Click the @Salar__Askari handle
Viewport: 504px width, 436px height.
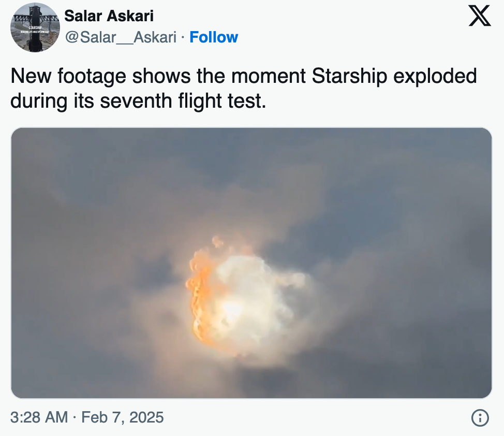tap(121, 37)
